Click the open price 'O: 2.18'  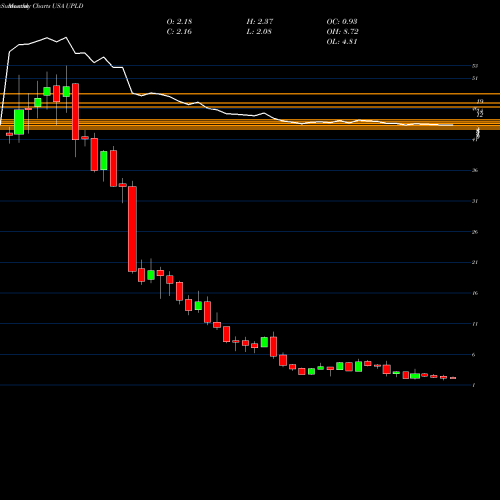[x=179, y=22]
